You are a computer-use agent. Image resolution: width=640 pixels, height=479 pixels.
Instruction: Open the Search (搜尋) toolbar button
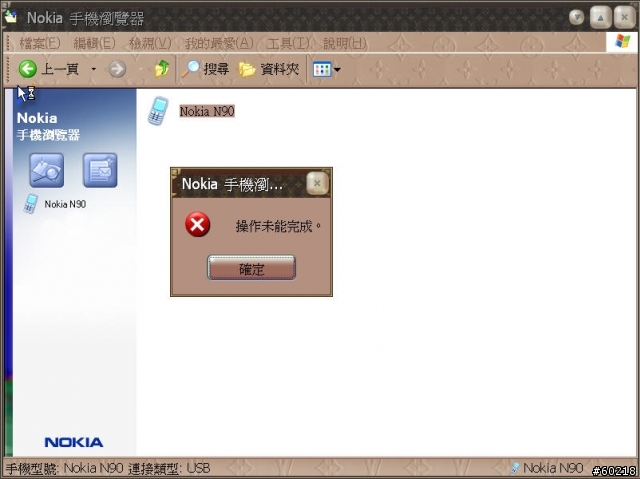(205, 69)
